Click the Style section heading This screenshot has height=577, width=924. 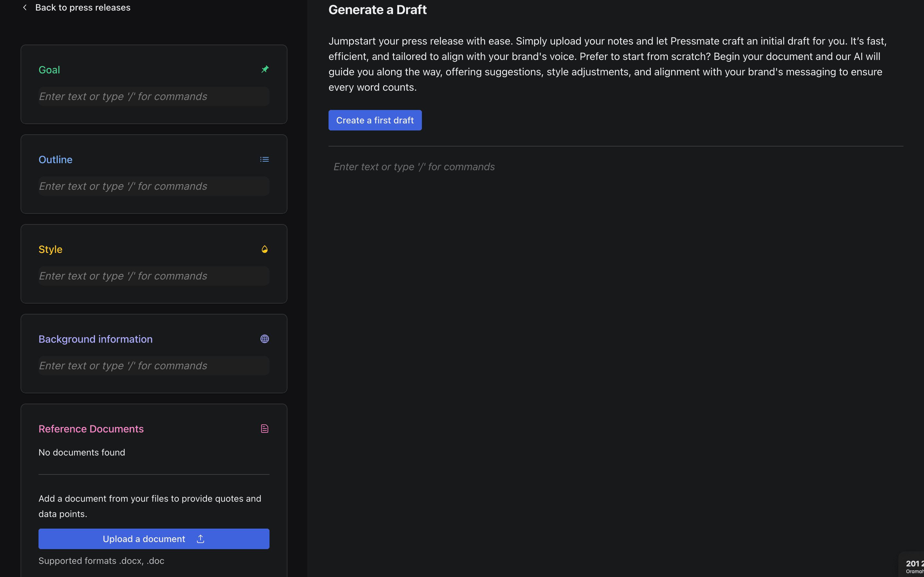(50, 249)
